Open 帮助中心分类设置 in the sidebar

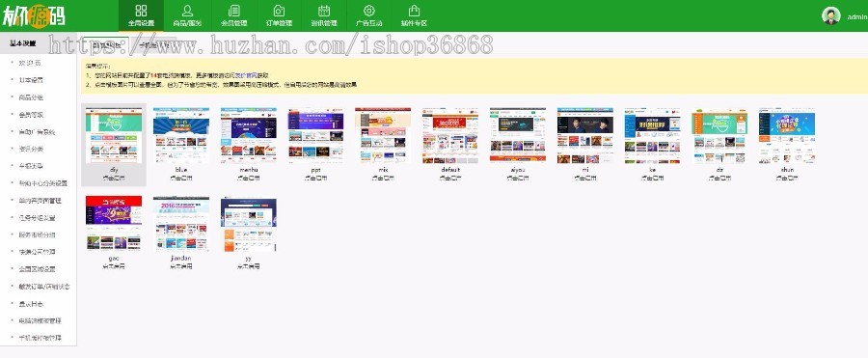(43, 183)
